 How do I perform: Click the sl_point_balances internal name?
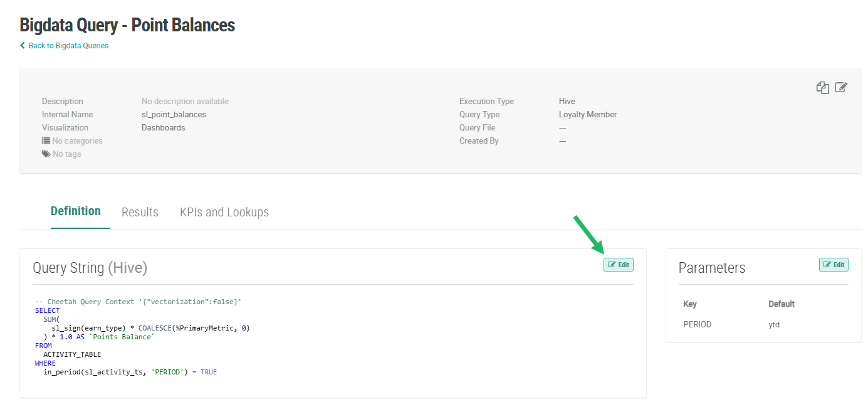[x=174, y=115]
